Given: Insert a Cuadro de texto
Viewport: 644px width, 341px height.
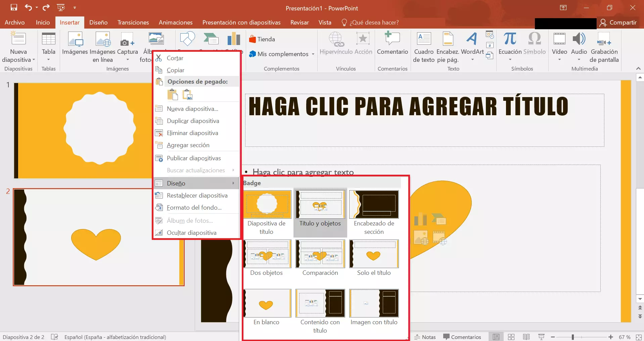Looking at the screenshot, I should [424, 47].
